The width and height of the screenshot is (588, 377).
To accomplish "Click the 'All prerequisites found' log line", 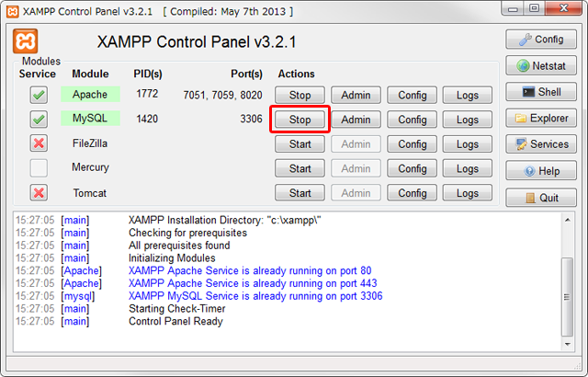I will pyautogui.click(x=179, y=246).
